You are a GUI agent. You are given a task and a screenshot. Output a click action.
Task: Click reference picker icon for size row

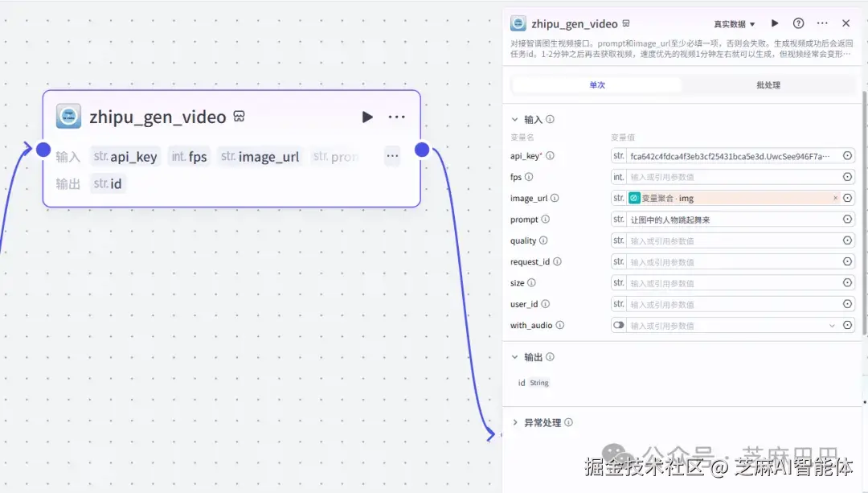coord(848,282)
